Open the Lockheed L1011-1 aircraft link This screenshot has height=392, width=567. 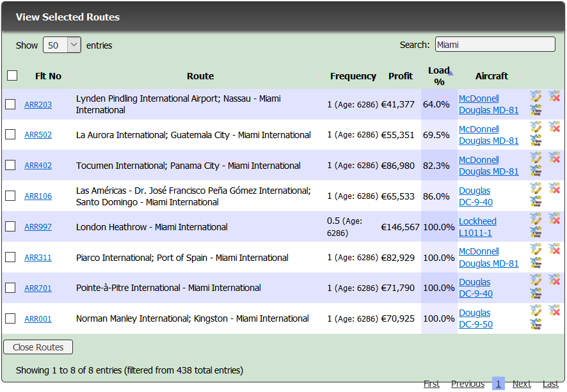click(477, 227)
